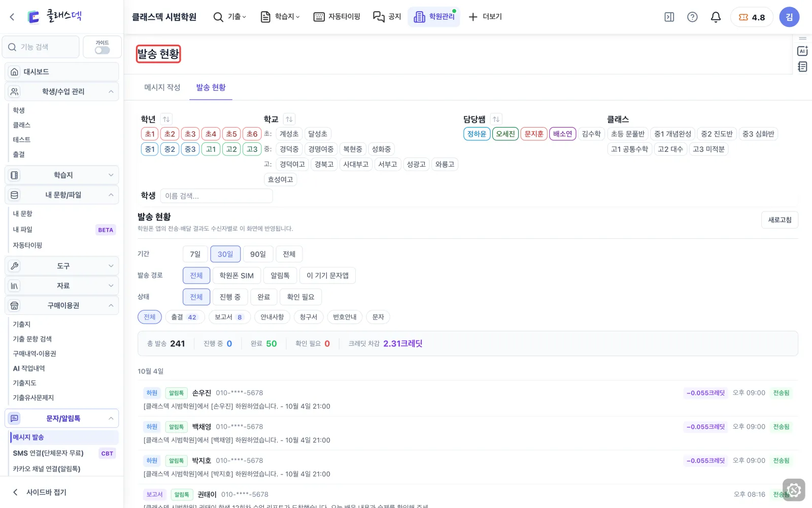This screenshot has width=812, height=508.
Task: Open the help question mark icon
Action: click(x=692, y=17)
